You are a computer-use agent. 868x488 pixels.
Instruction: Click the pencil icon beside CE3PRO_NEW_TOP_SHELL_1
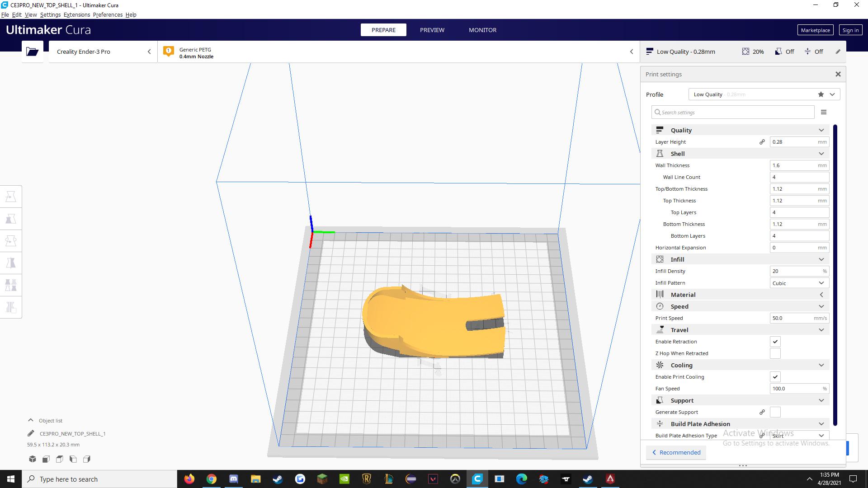pos(31,433)
